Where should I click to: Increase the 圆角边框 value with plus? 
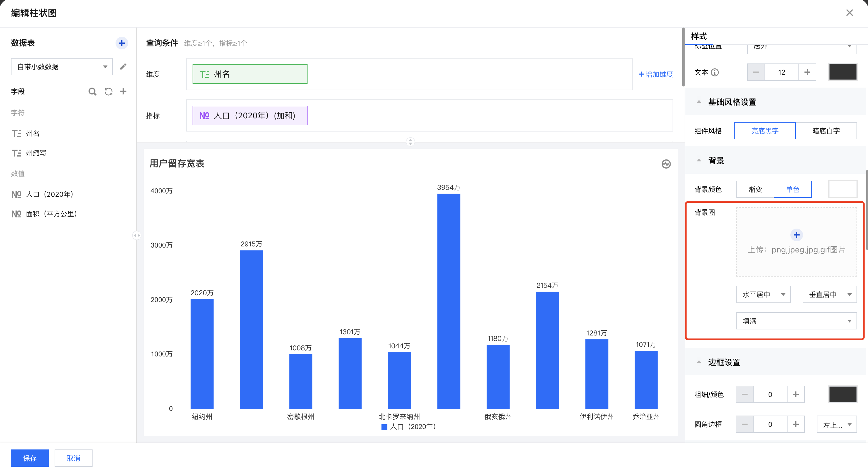(x=796, y=424)
